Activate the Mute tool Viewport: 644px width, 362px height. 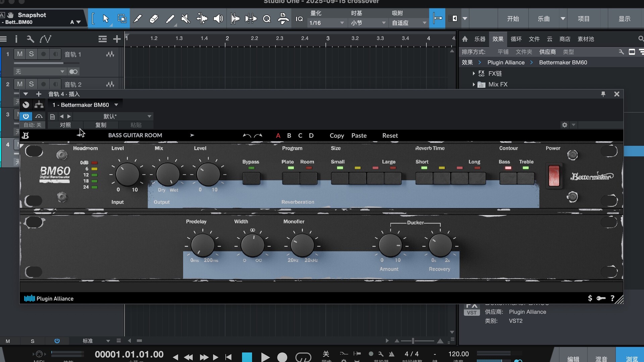tap(185, 19)
